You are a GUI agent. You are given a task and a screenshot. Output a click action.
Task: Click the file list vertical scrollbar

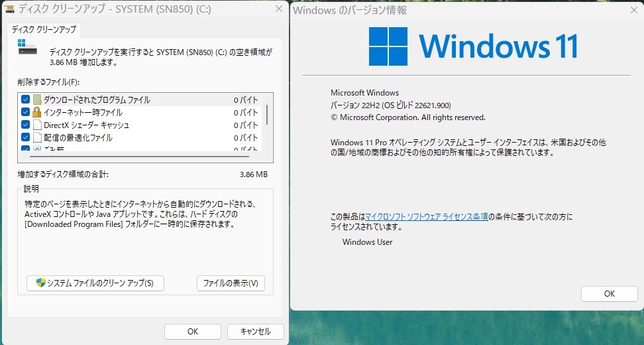point(267,115)
